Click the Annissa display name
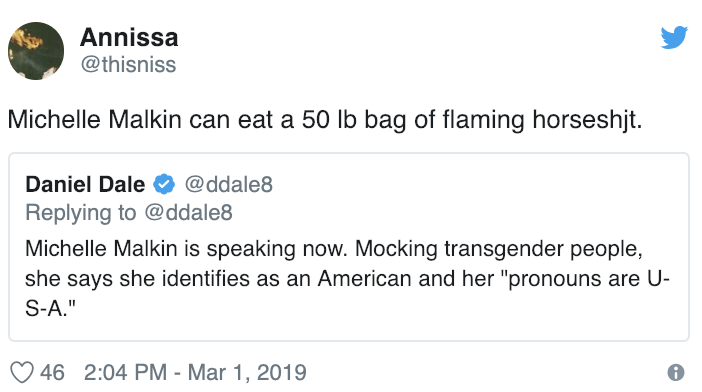Screen dimensions: 702x392 click(x=129, y=37)
